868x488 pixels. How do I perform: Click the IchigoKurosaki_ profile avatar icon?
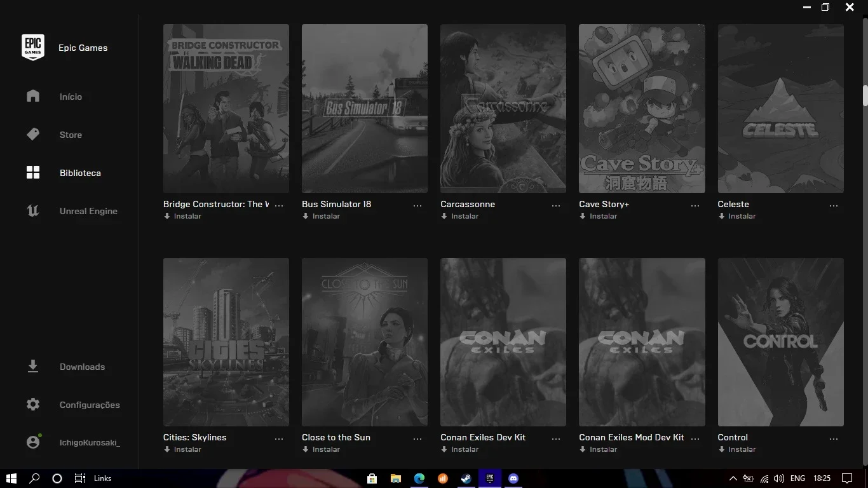(33, 442)
